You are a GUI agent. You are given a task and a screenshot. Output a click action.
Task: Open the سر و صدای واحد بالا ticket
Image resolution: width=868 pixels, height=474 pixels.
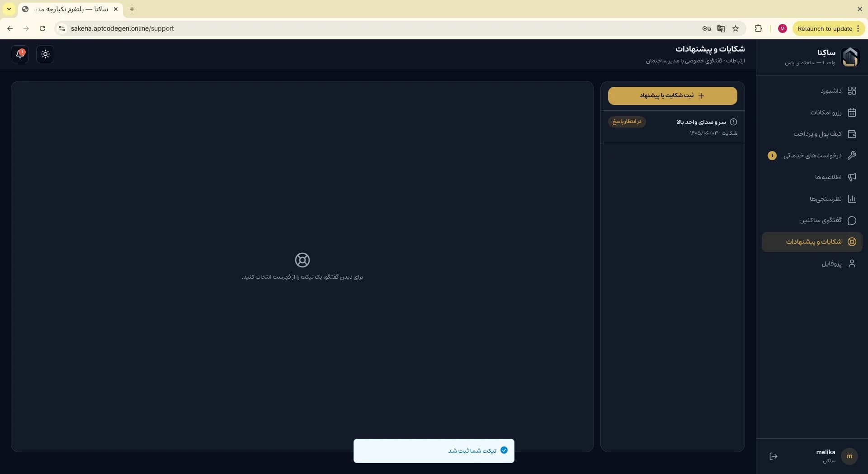672,127
